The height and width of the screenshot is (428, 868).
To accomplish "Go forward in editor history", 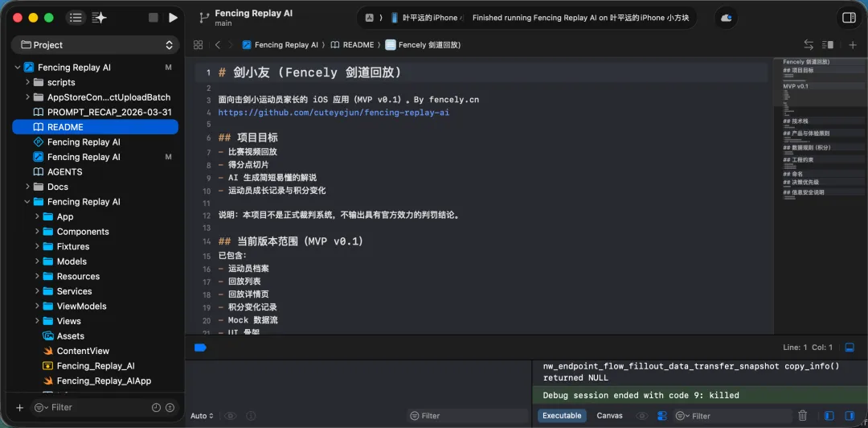I will [x=231, y=45].
